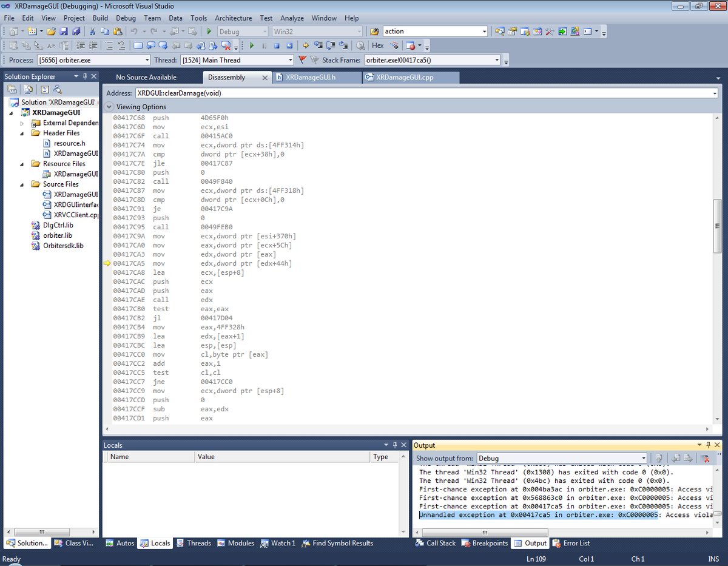
Task: Toggle Hex display mode
Action: pyautogui.click(x=377, y=45)
